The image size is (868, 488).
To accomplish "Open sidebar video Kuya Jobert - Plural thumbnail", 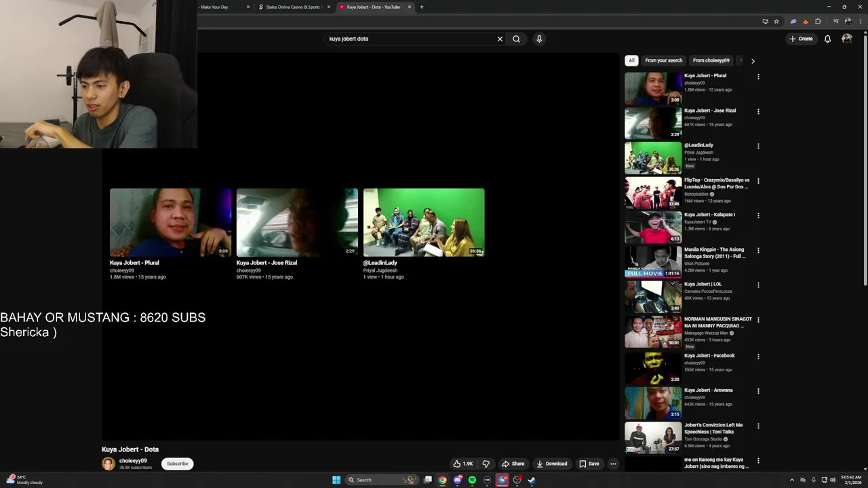I will 653,88.
